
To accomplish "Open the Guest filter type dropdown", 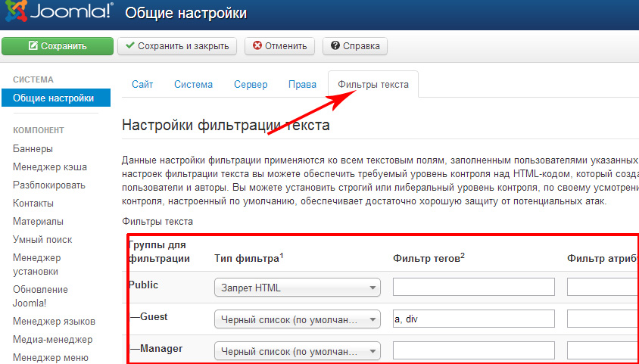I will pos(297,319).
